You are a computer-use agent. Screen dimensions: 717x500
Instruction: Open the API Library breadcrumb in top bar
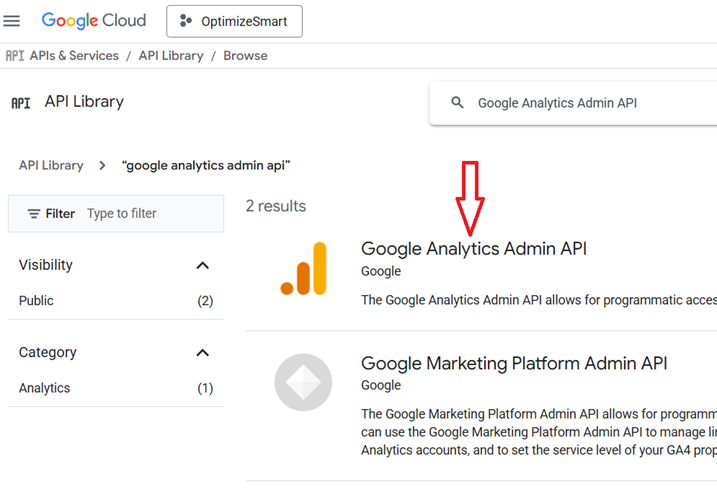coord(170,56)
